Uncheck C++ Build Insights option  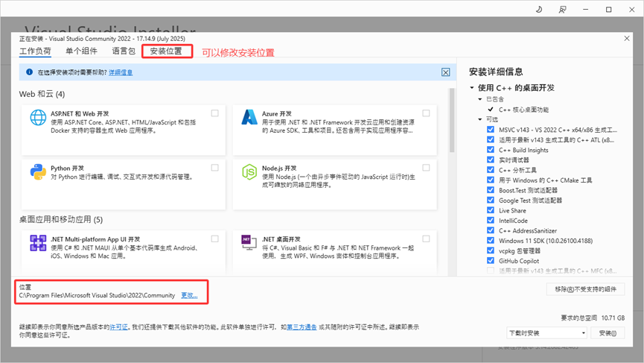(x=491, y=150)
